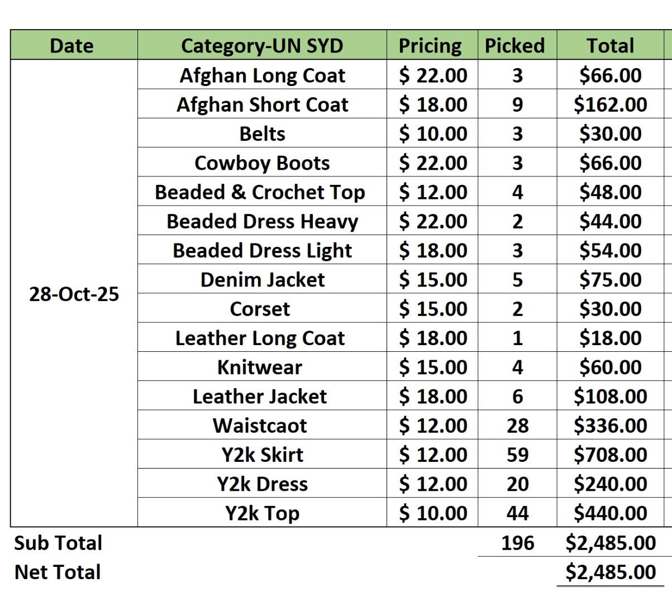Screen dimensions: 672x616
Task: Select the Pricing column header
Action: pyautogui.click(x=432, y=45)
